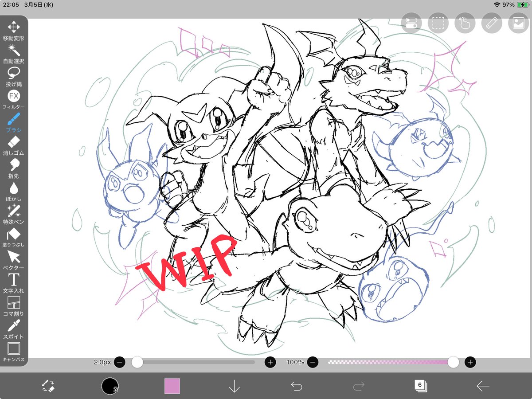Increase brush thickness with plus button

point(270,362)
